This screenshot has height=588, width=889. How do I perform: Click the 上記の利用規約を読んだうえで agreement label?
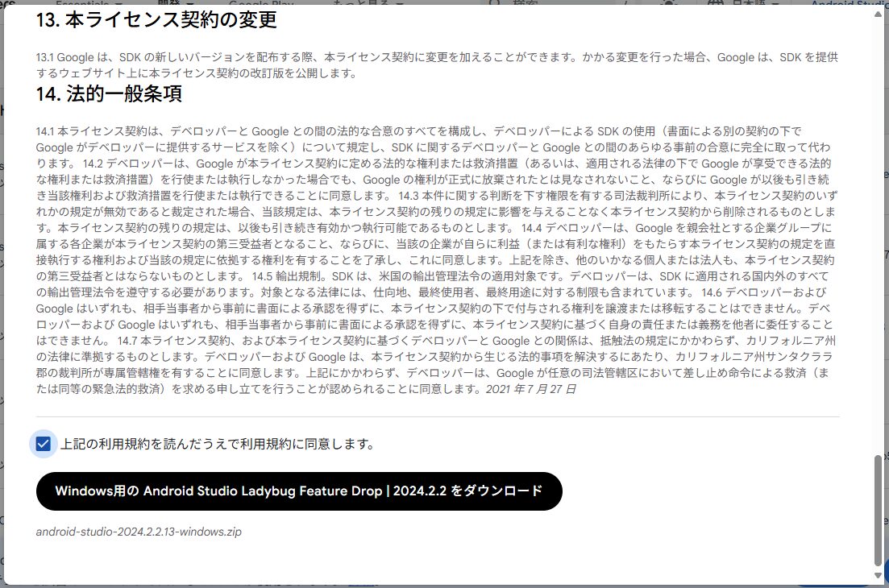(x=218, y=444)
